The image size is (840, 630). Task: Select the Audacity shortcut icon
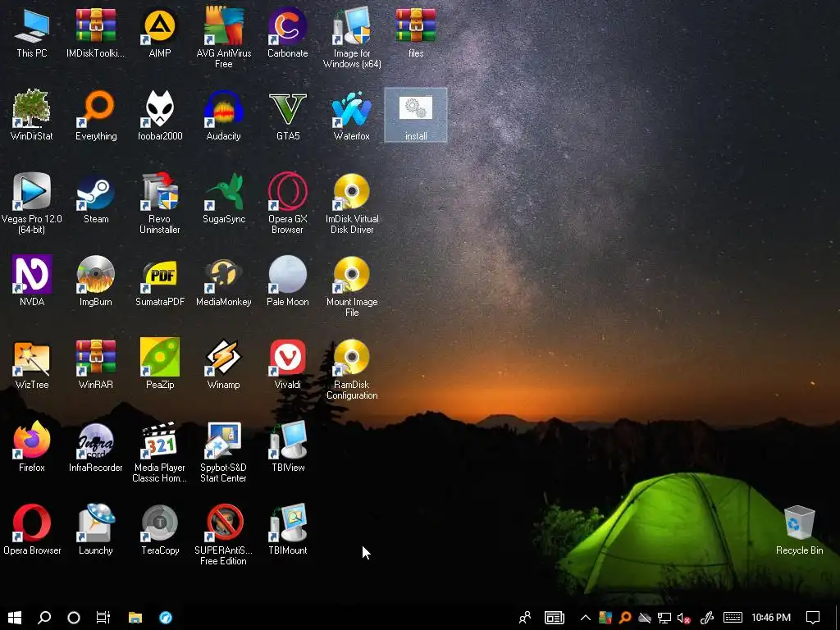[224, 109]
